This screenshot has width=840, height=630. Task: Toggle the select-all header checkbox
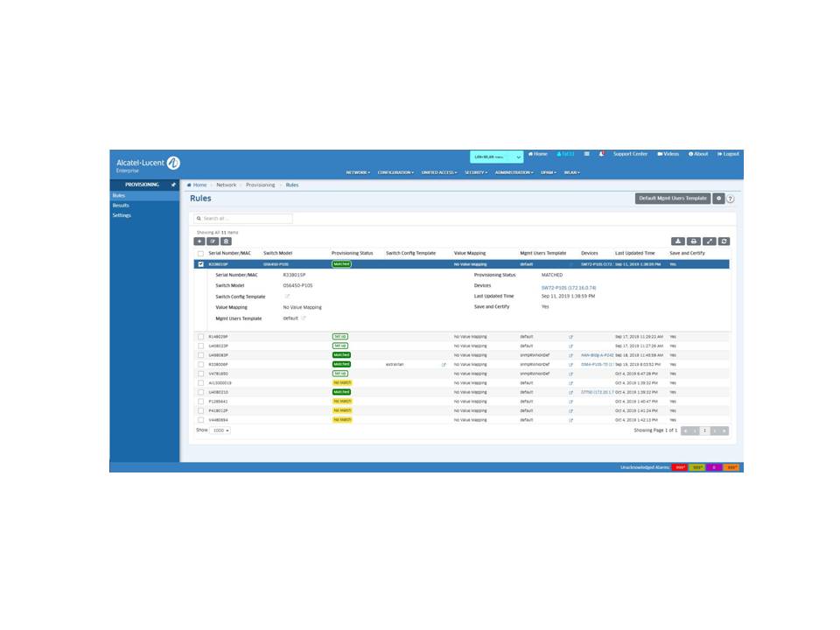201,254
